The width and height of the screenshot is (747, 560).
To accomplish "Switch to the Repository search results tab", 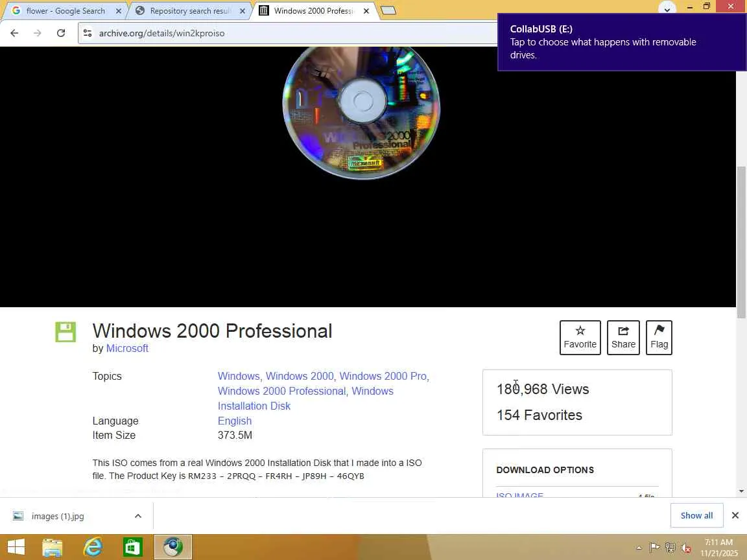I will 190,10.
